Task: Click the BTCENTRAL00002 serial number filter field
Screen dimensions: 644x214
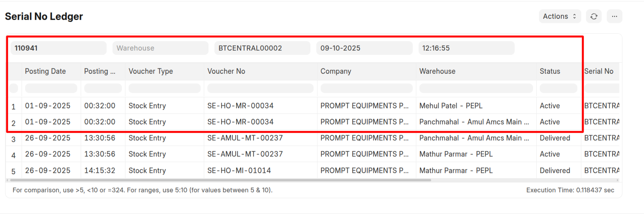Action: coord(262,48)
